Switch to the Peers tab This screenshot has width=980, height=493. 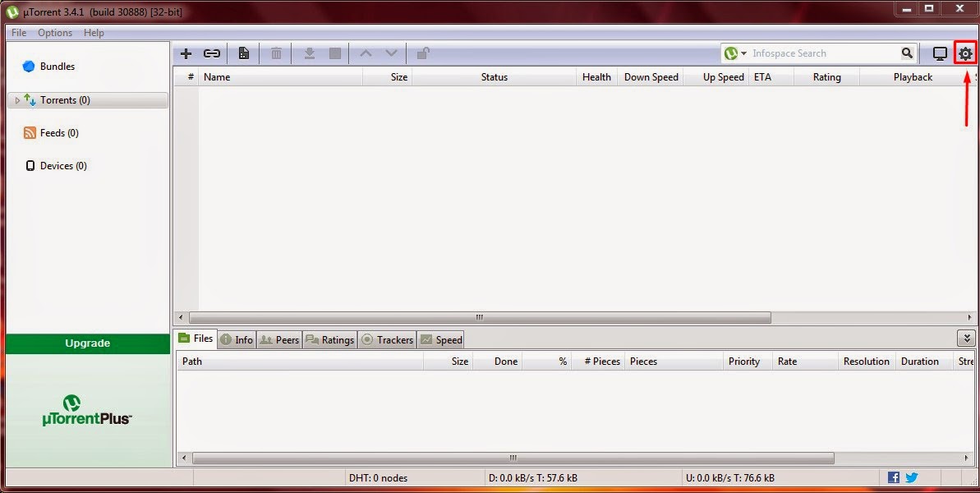coord(279,340)
